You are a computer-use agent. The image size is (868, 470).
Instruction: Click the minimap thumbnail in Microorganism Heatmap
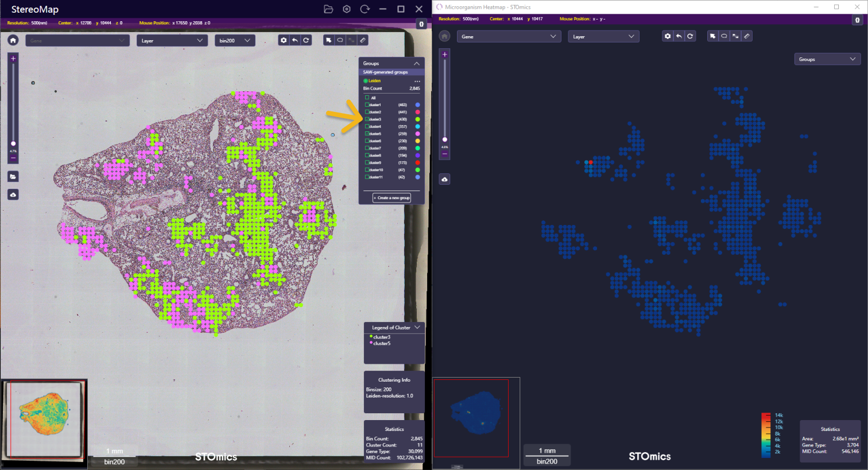476,422
